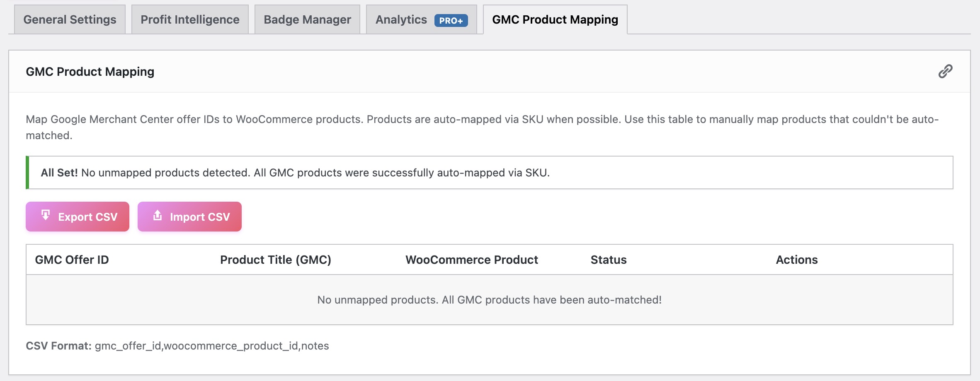This screenshot has width=980, height=381.
Task: Switch to the General Settings tab
Action: 69,19
